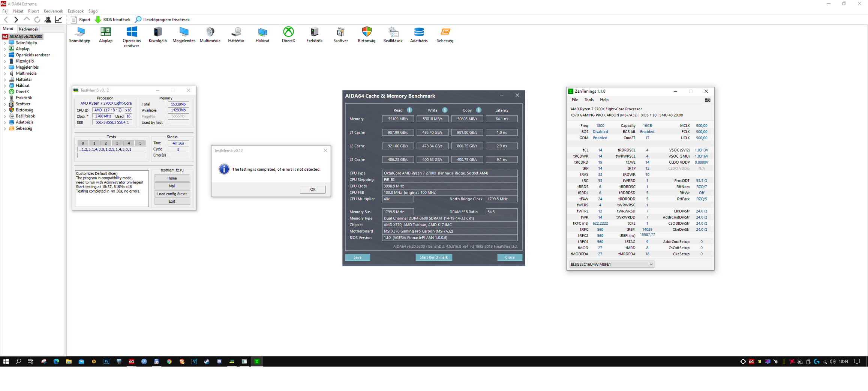Open the Szoftver software icon
The image size is (868, 391).
pos(340,35)
